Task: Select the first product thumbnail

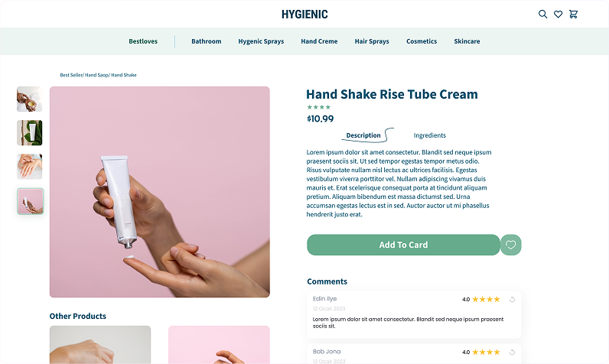Action: pos(30,99)
